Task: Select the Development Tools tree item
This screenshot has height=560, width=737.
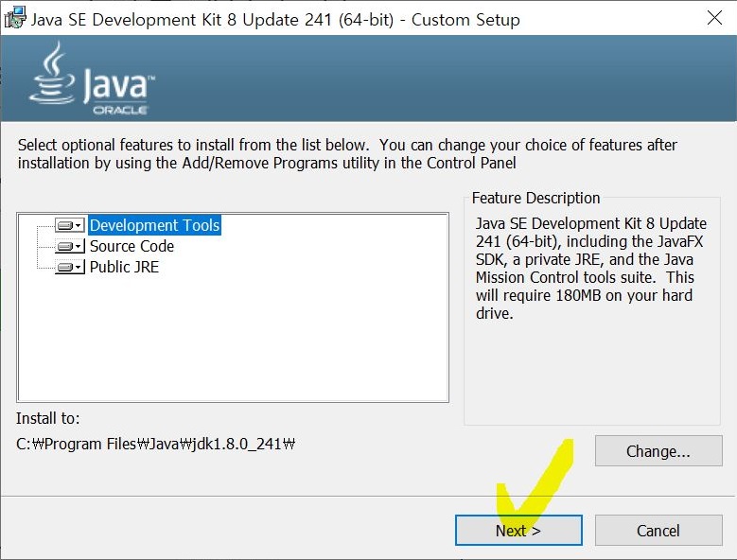Action: coord(154,225)
